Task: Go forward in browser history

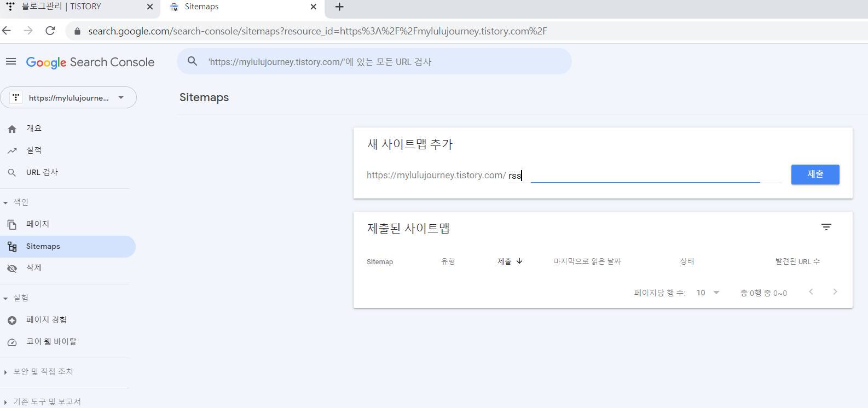Action: [x=28, y=31]
